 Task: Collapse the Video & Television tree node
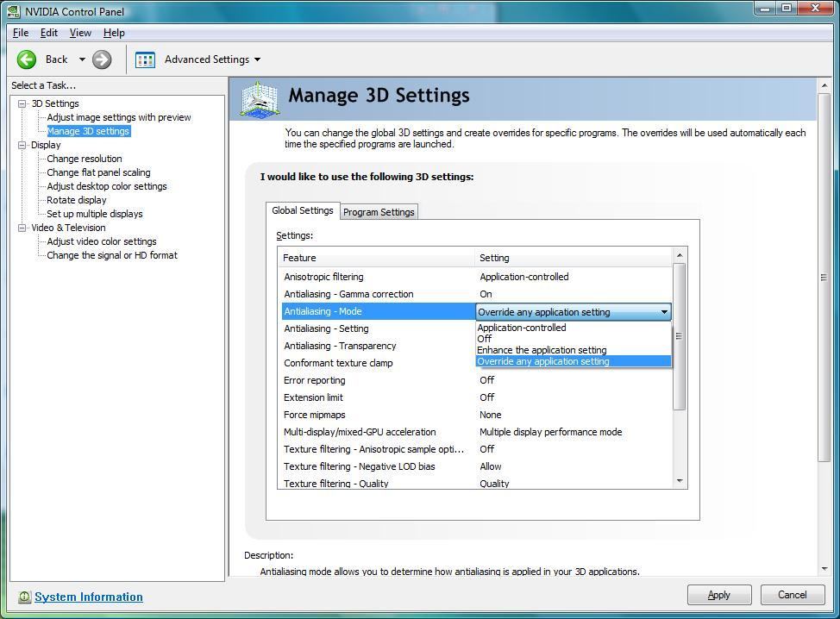22,228
